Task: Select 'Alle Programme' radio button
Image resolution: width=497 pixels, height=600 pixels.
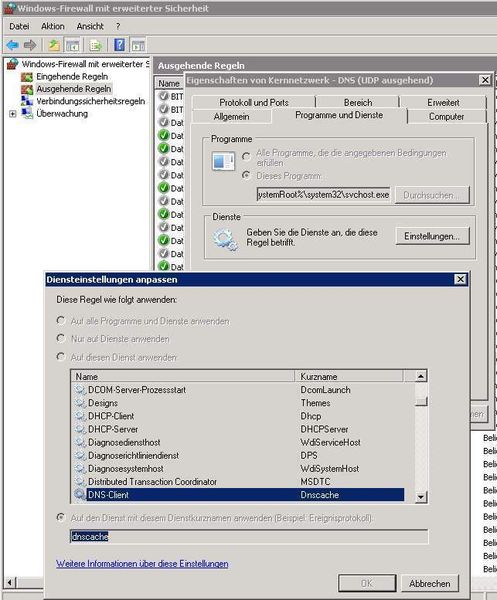Action: pyautogui.click(x=246, y=156)
